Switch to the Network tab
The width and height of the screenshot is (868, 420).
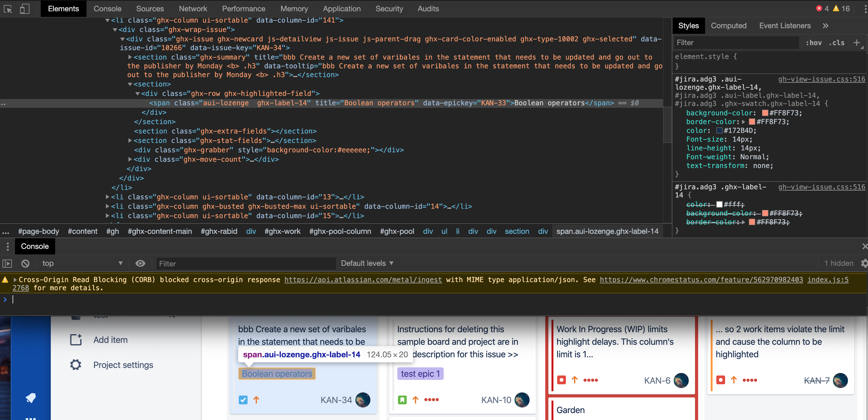[193, 9]
